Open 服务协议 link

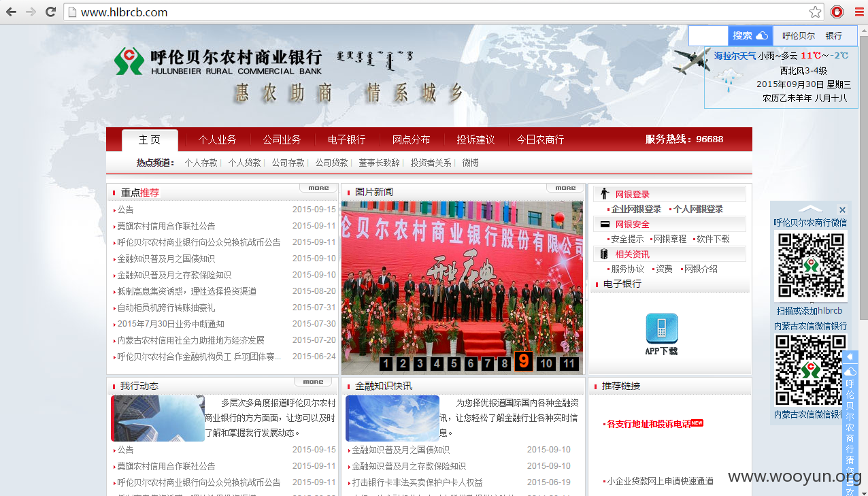click(627, 269)
